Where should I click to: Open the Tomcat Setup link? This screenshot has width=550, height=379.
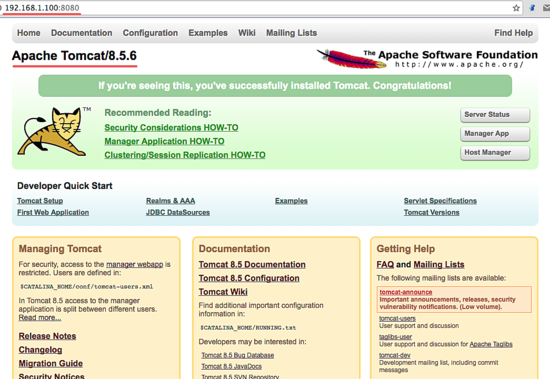(x=40, y=201)
